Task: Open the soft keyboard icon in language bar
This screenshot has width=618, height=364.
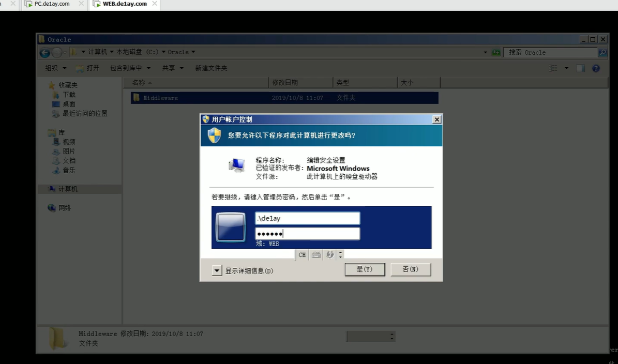Action: 316,255
